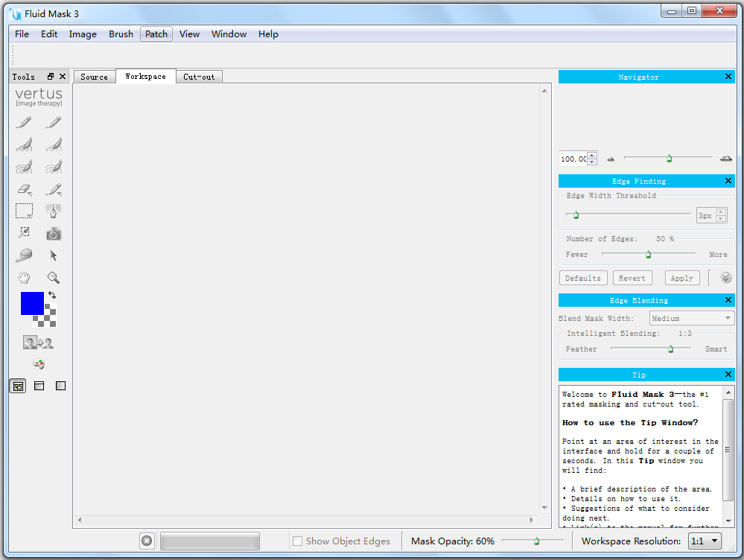Select the rectangular marquee selection tool

click(24, 211)
